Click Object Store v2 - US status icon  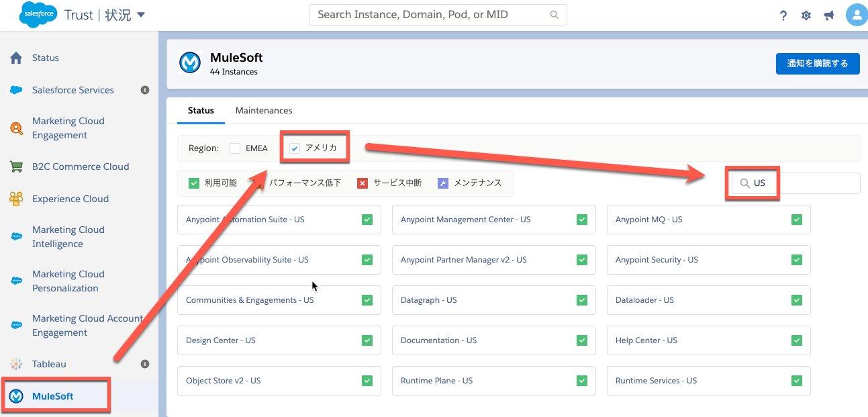click(x=367, y=381)
